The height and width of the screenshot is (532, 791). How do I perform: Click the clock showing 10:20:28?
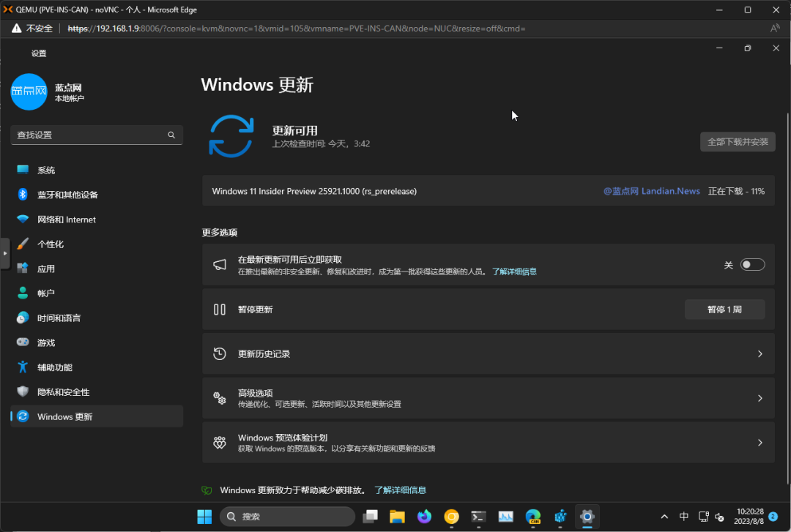pyautogui.click(x=750, y=512)
